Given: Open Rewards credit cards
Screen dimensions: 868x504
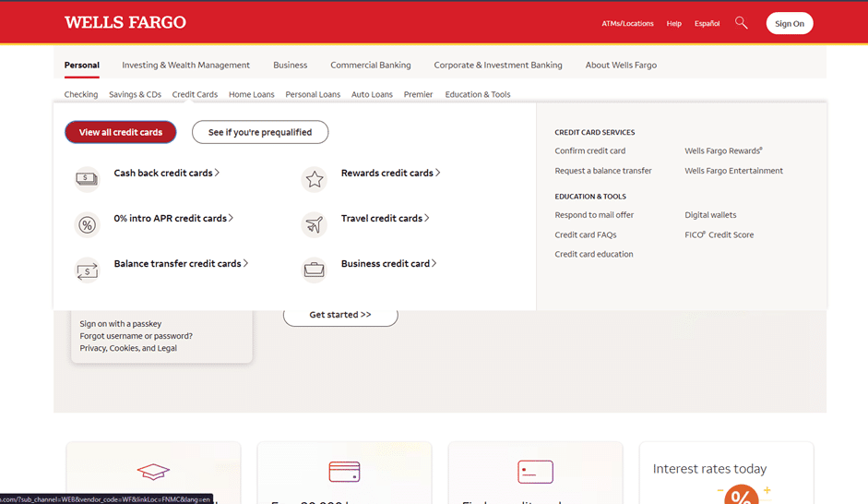Looking at the screenshot, I should pos(390,173).
